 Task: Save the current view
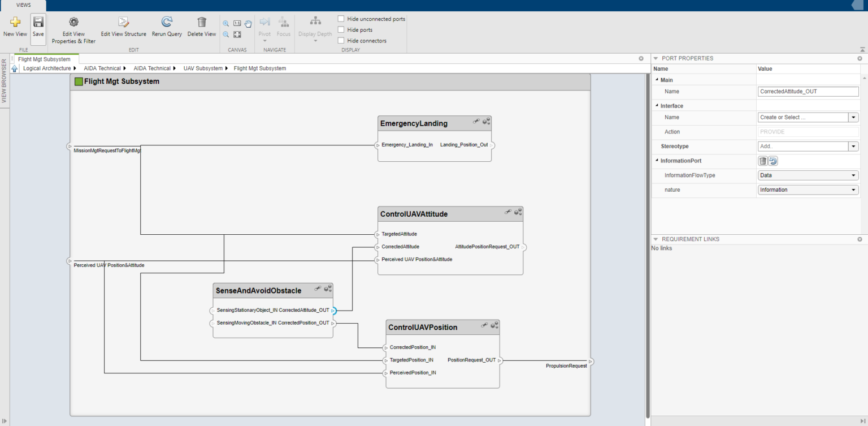pos(38,23)
